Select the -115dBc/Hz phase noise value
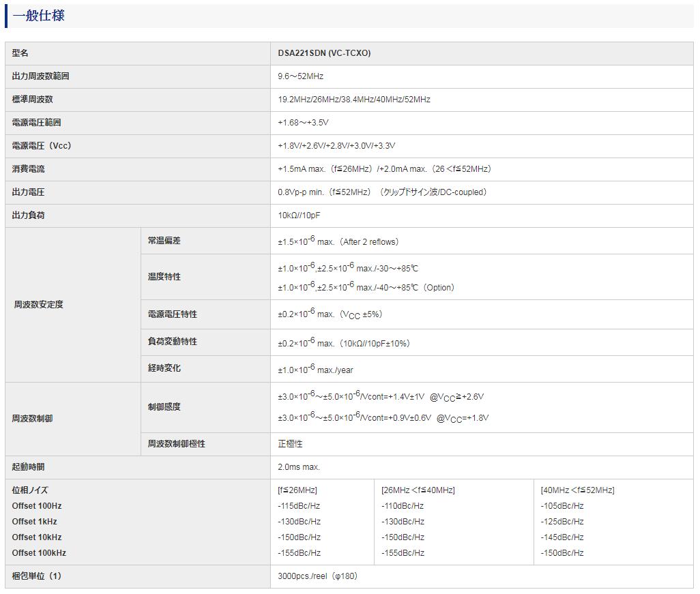This screenshot has width=700, height=594. (x=299, y=505)
